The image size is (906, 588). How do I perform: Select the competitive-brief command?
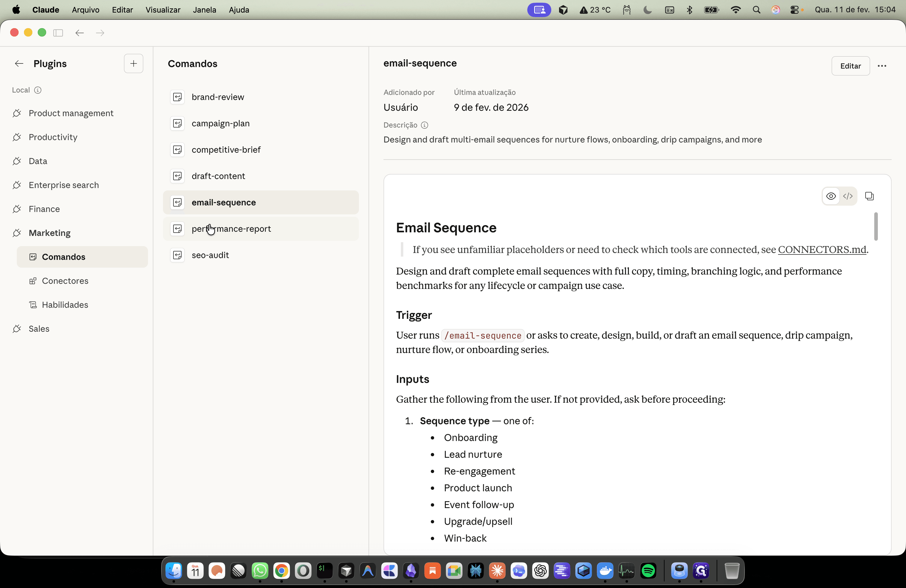[x=261, y=150]
